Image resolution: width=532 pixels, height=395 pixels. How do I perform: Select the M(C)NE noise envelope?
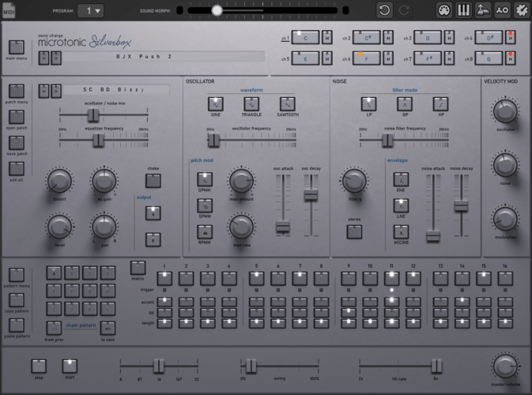point(401,232)
